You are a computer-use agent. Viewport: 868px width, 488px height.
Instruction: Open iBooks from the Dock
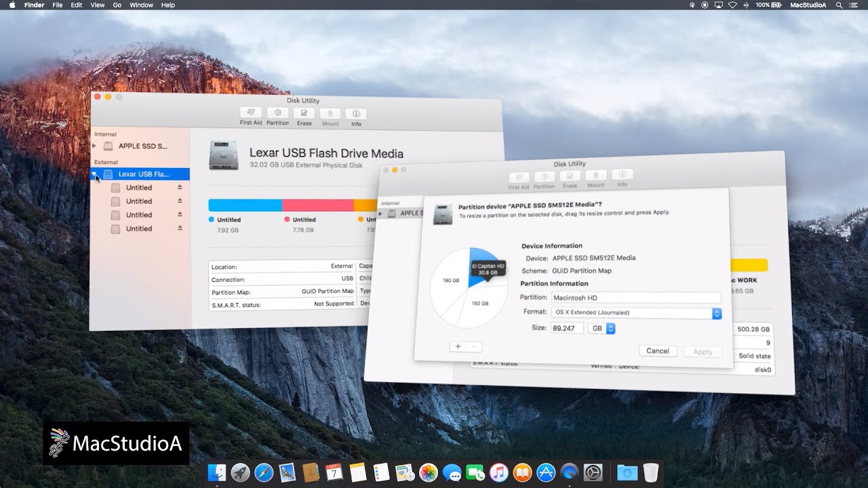point(522,472)
